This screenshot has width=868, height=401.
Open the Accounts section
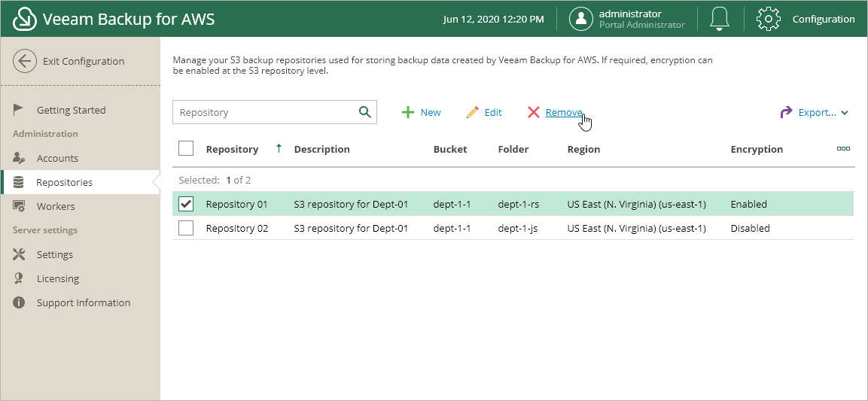pyautogui.click(x=57, y=158)
